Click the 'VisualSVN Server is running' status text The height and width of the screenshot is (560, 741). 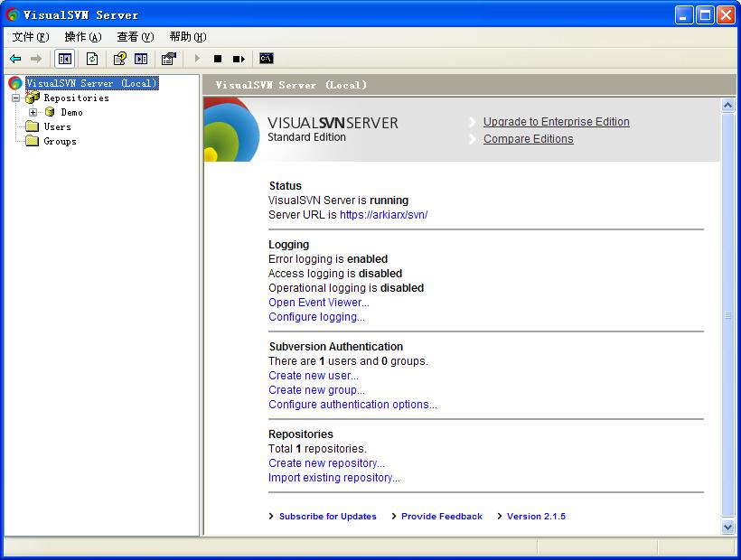tap(338, 201)
